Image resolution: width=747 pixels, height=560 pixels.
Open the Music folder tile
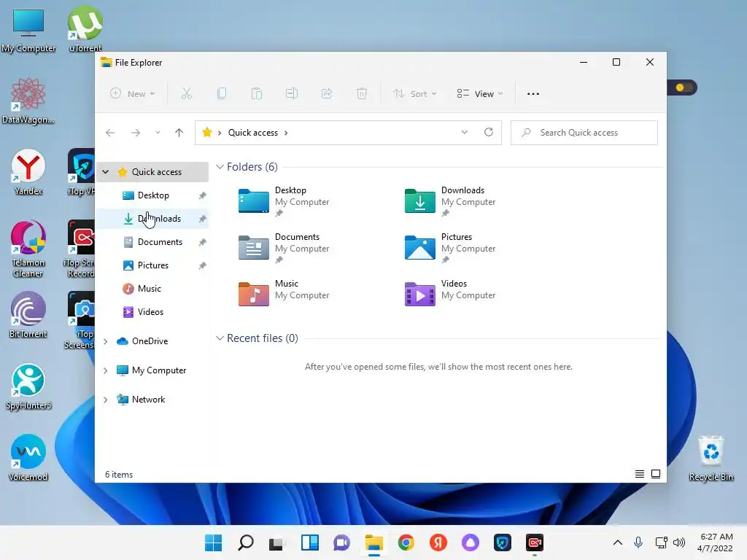[284, 294]
